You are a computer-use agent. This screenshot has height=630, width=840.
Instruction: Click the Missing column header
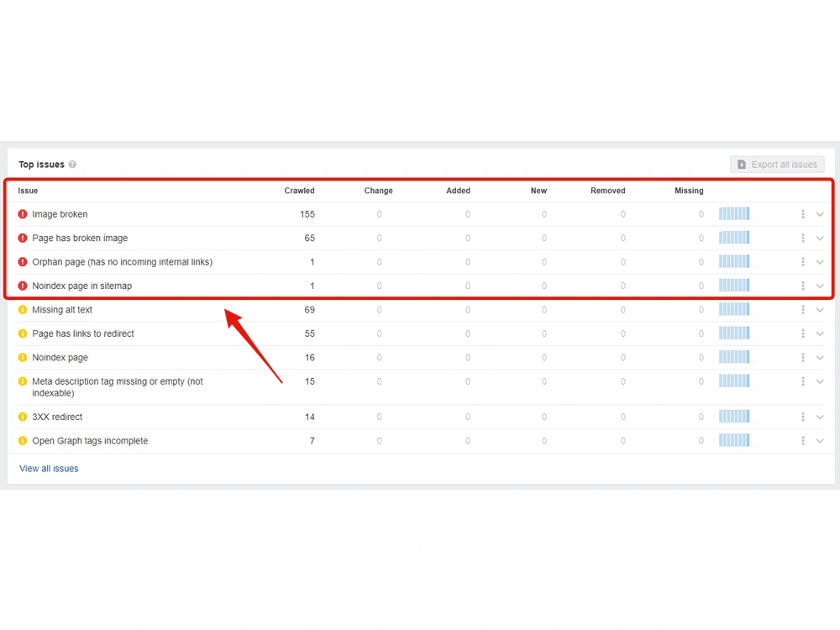coord(689,191)
